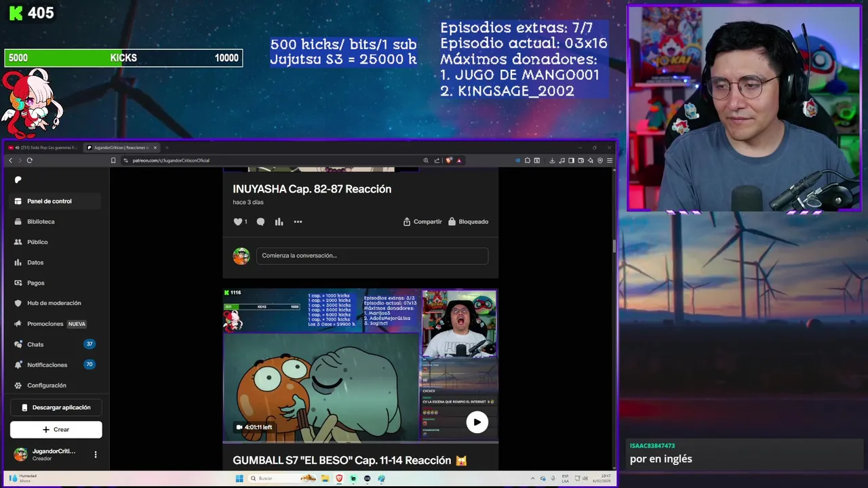This screenshot has height=488, width=868.
Task: Open File Explorer from the taskbar
Action: pos(325,479)
